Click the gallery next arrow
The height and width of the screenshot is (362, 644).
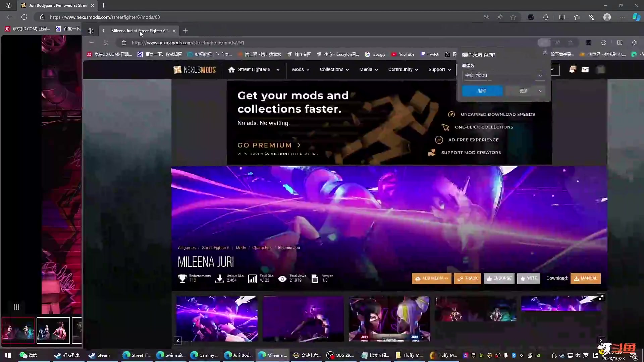[601, 340]
